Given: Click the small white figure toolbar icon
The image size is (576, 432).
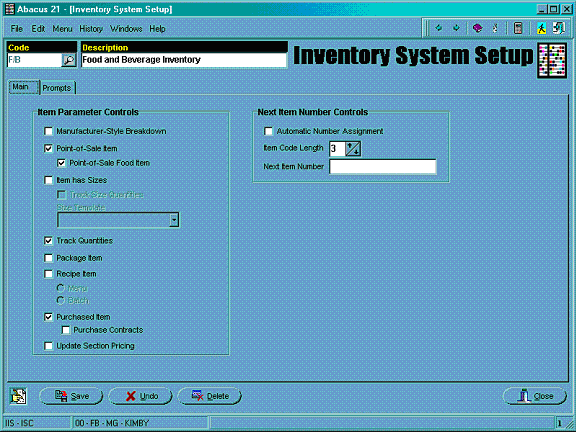Looking at the screenshot, I should [x=495, y=28].
